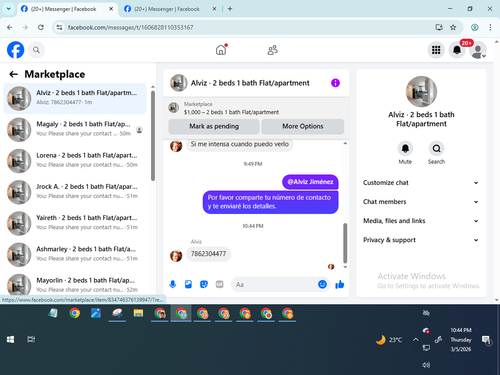Open the Alviz conversation in the list
The height and width of the screenshot is (375, 500).
coord(75,98)
